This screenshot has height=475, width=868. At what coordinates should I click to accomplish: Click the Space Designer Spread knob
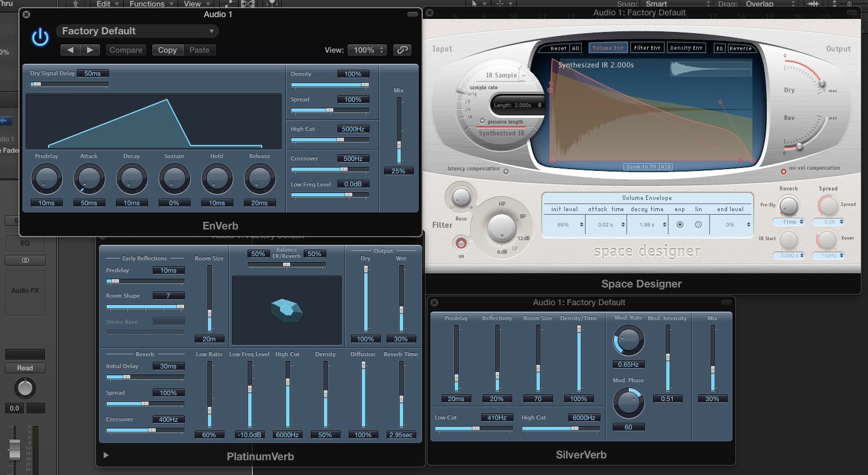click(x=828, y=205)
